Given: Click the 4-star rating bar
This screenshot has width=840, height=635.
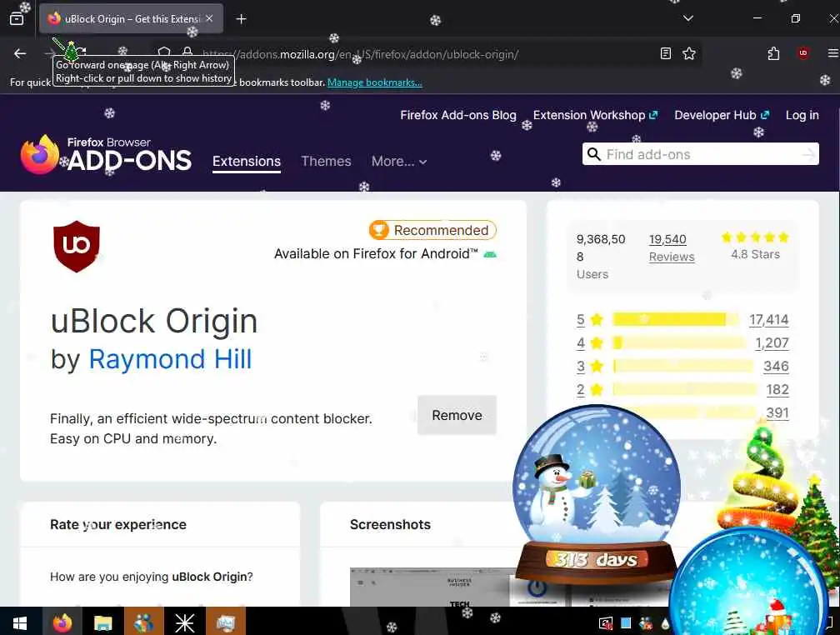Looking at the screenshot, I should [x=678, y=343].
